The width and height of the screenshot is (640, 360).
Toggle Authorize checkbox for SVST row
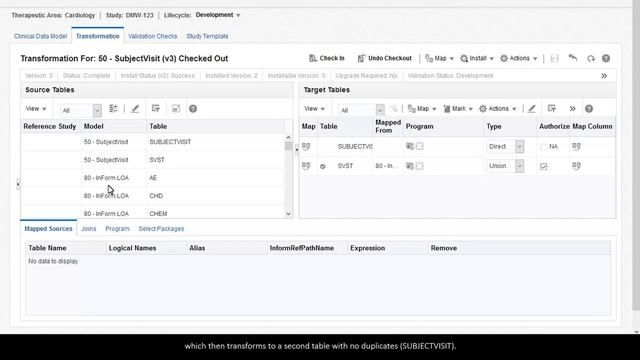click(543, 167)
